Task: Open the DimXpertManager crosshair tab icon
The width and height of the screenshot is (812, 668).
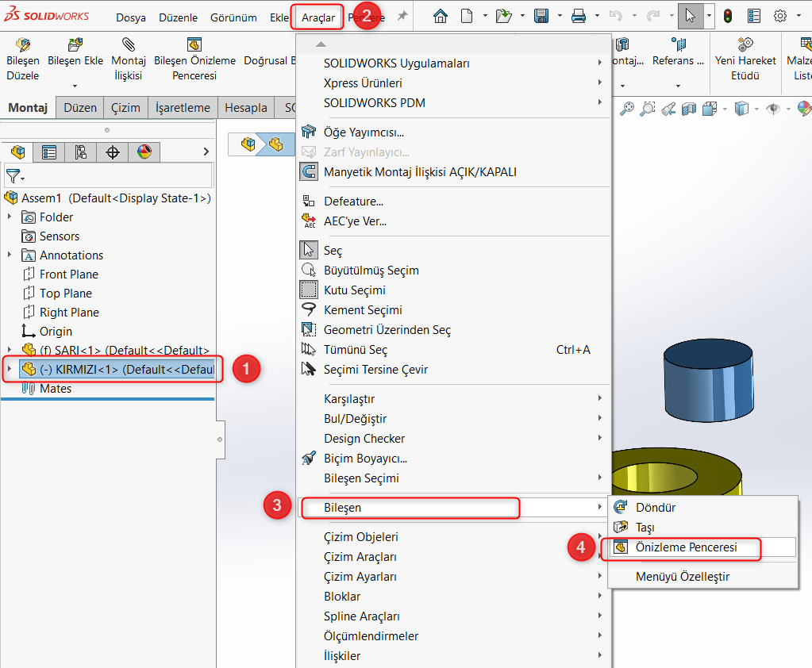Action: click(113, 152)
